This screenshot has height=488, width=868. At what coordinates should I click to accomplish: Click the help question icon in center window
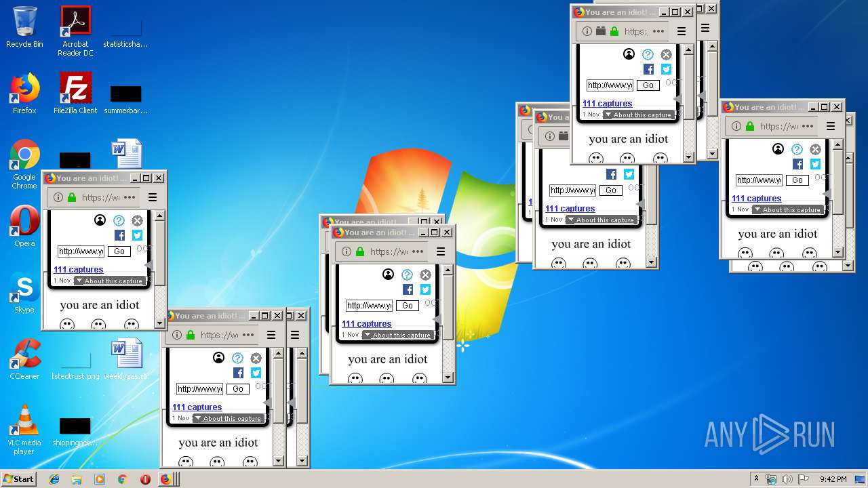click(x=407, y=274)
